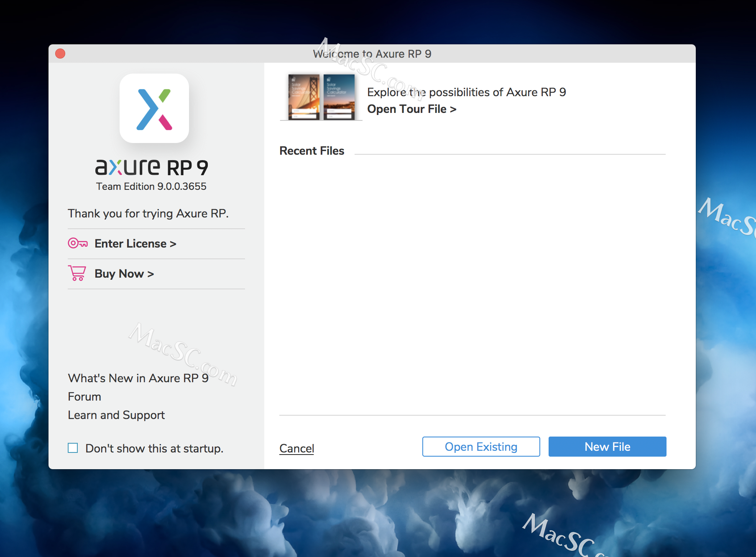Follow the Buy Now link
The image size is (756, 557).
(x=124, y=273)
